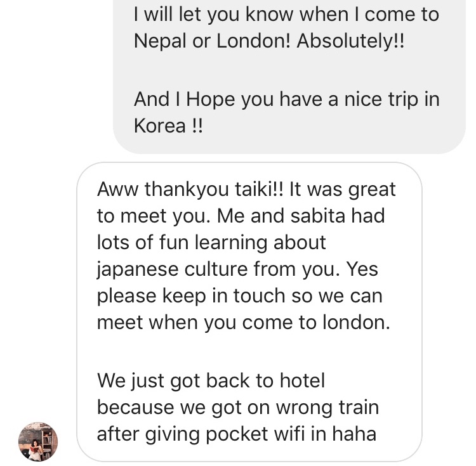
Task: Click "We just got back to hotel"
Action: pyautogui.click(x=211, y=380)
